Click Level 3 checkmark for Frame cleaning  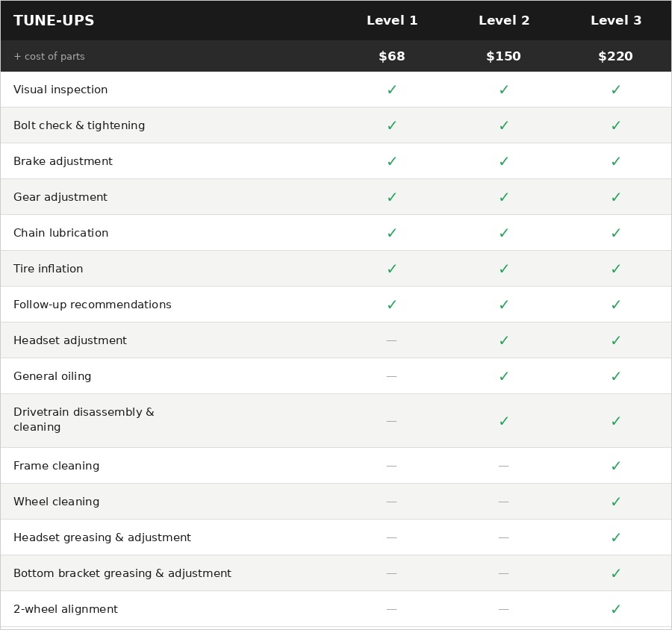coord(616,466)
